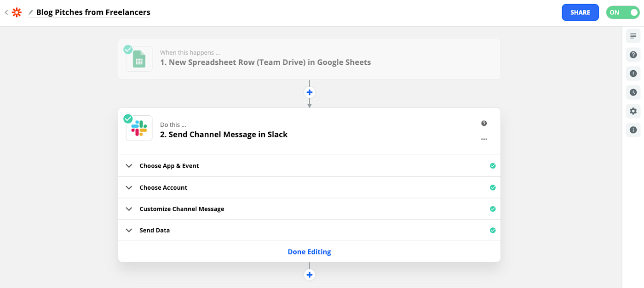Click the Done Editing link

(x=309, y=252)
